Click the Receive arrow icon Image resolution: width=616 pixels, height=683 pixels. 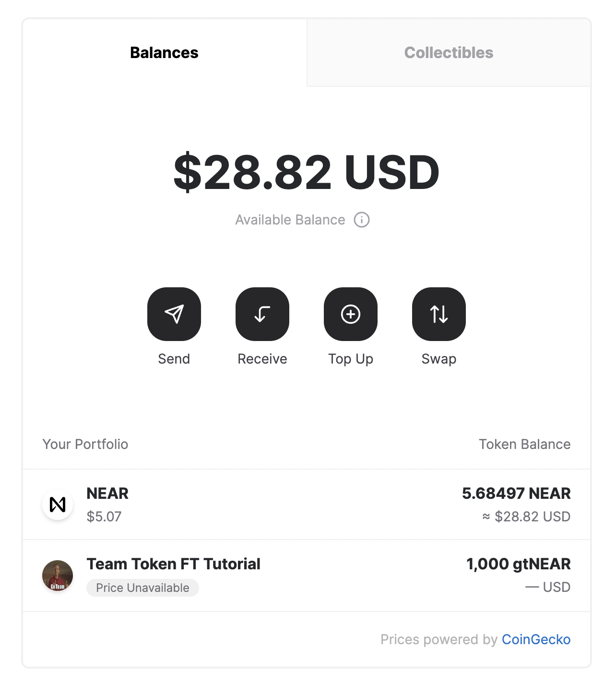pos(262,314)
